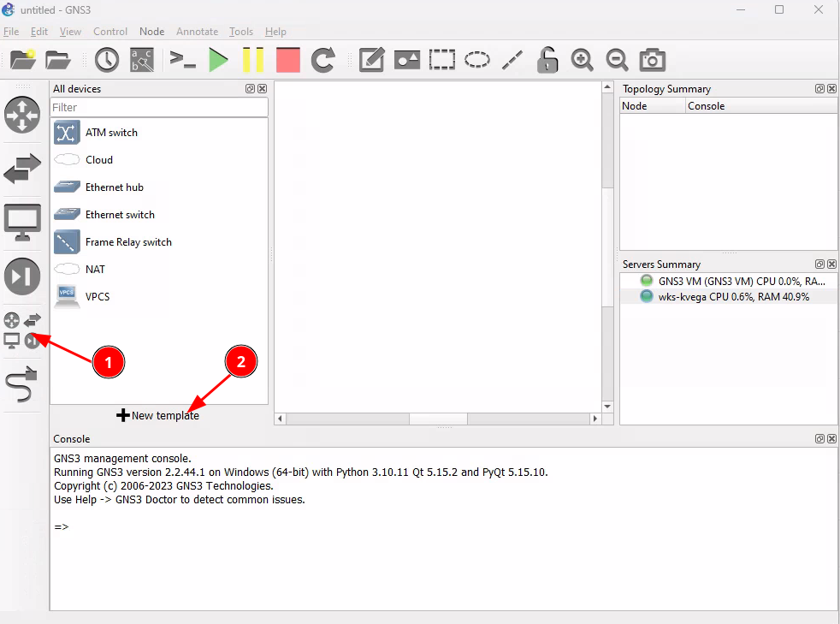The height and width of the screenshot is (624, 840).
Task: Type in the device Filter field
Action: click(159, 107)
